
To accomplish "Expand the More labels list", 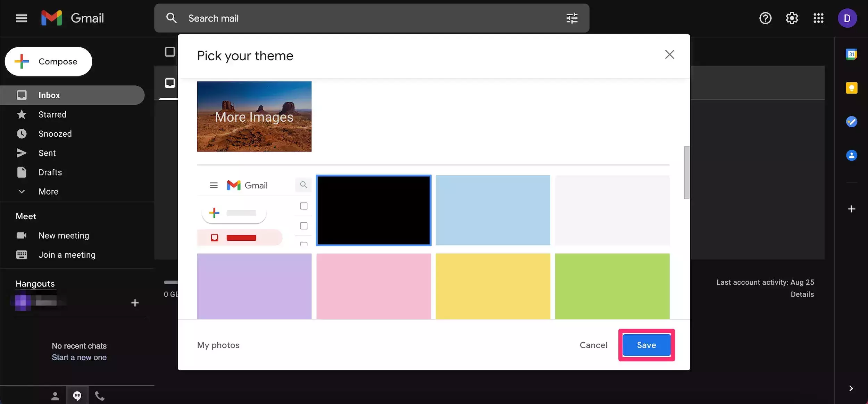I will pos(48,191).
